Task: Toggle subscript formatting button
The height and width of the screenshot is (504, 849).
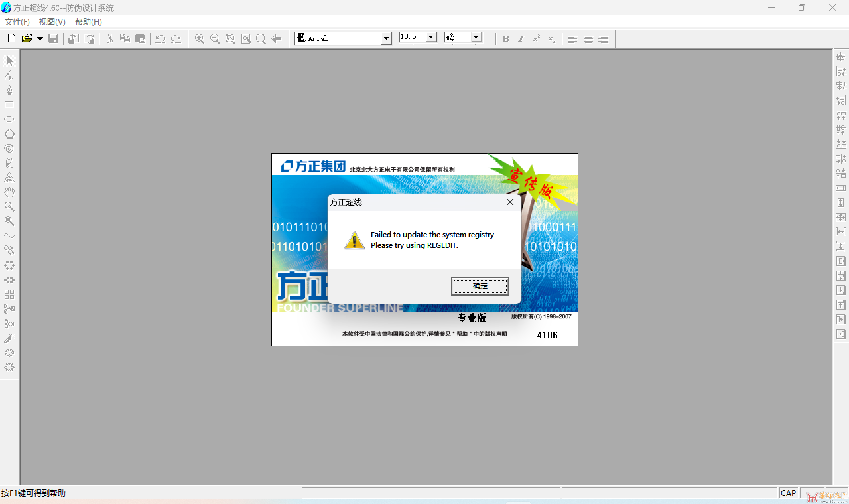Action: click(x=552, y=39)
